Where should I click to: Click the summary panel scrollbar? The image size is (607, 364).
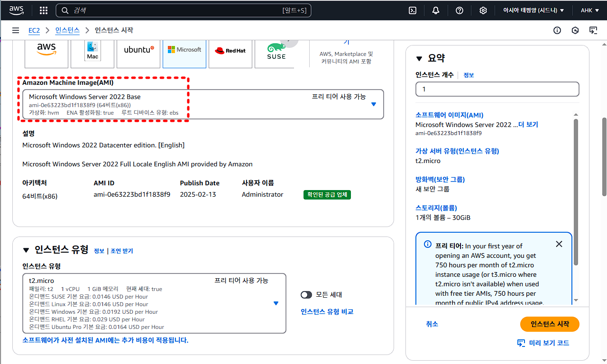click(576, 192)
